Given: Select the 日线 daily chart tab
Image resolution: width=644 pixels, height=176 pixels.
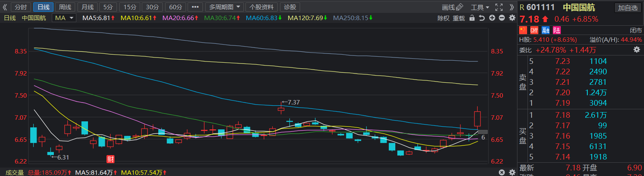Looking at the screenshot, I should click(x=43, y=7).
